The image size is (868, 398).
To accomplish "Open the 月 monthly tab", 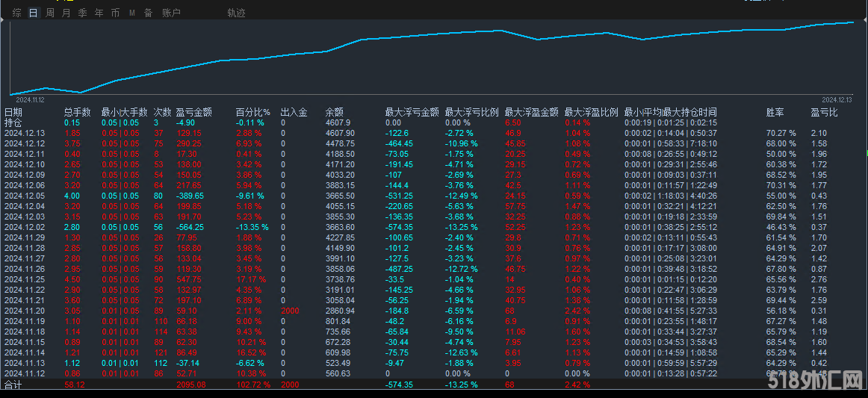I will (66, 13).
